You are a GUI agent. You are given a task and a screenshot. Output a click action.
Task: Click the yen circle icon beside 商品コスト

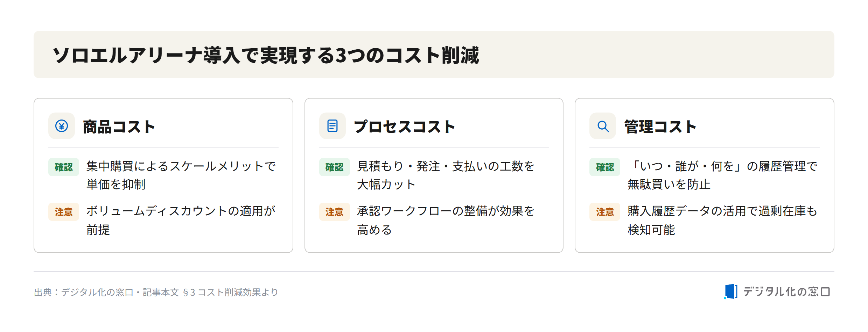[62, 126]
